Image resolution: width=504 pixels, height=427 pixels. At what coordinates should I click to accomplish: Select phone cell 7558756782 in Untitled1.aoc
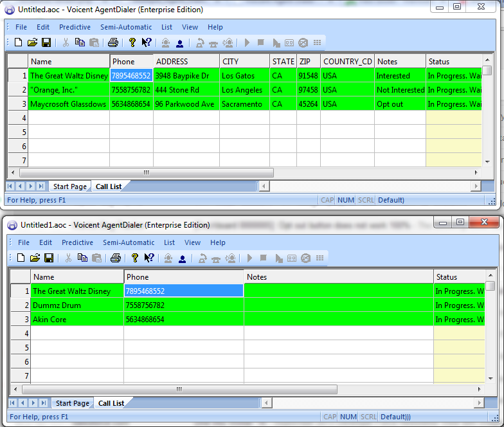point(184,305)
